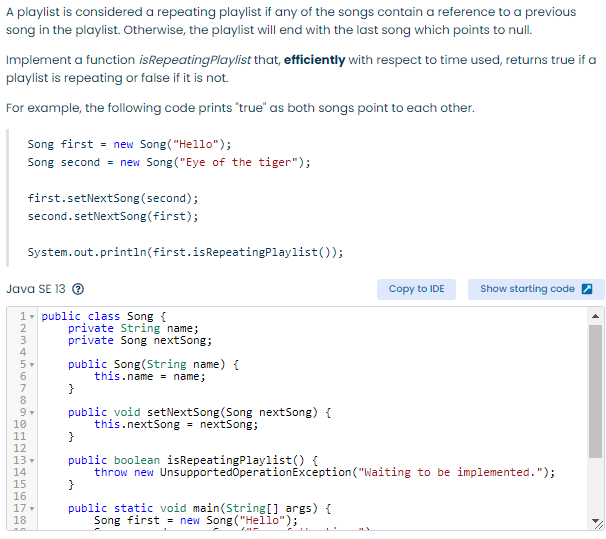Collapse the isRepeatingPlaylist fold arrow at line 13

32,461
